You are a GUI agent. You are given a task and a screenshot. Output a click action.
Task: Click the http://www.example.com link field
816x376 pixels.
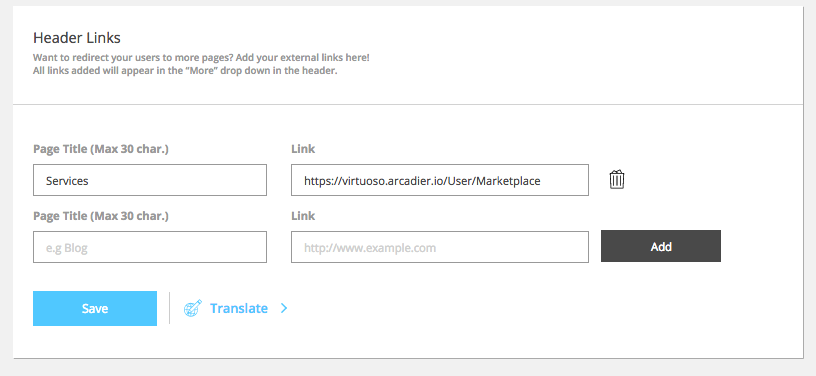click(x=440, y=247)
